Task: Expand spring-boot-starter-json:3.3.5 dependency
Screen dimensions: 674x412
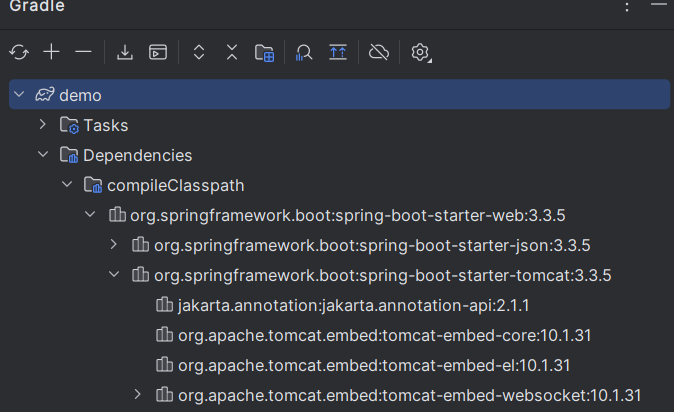Action: coord(113,244)
